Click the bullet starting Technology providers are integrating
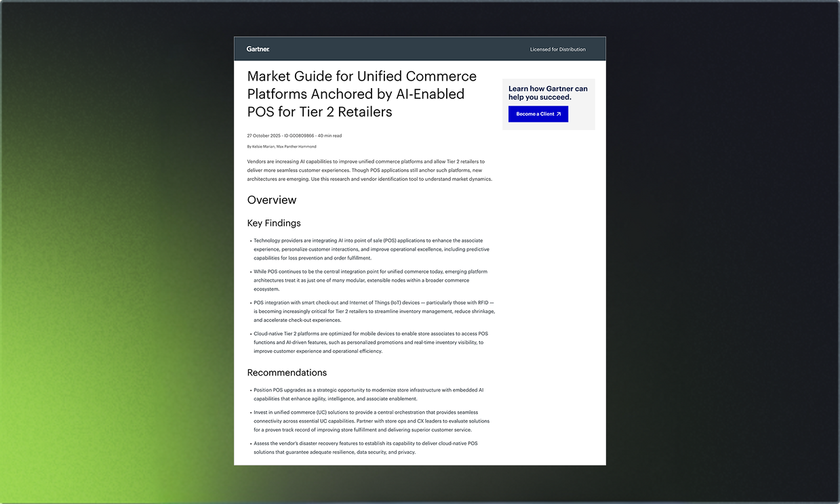The width and height of the screenshot is (840, 504). pos(371,249)
